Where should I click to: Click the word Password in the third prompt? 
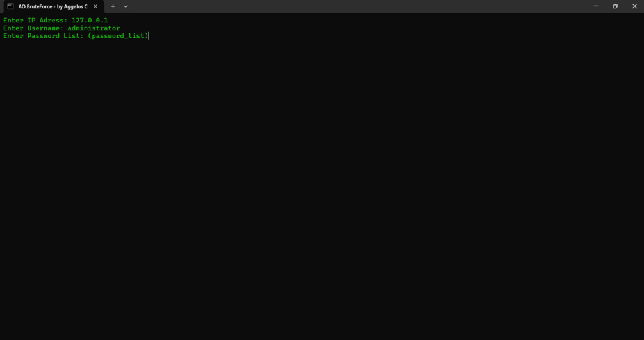click(x=44, y=36)
